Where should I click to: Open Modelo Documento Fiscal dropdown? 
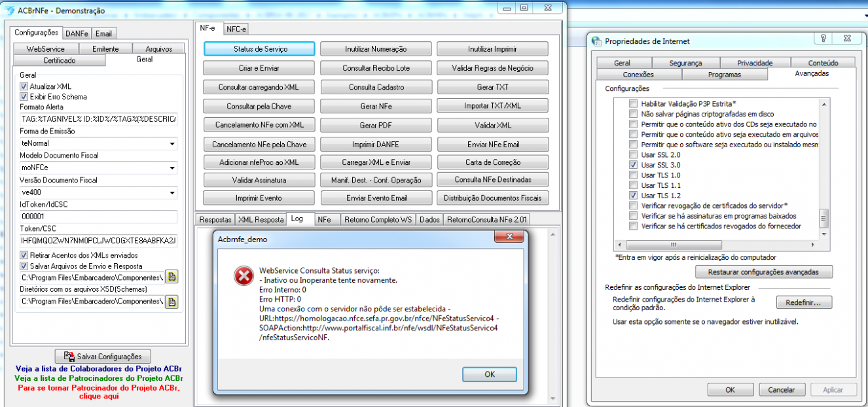point(172,168)
